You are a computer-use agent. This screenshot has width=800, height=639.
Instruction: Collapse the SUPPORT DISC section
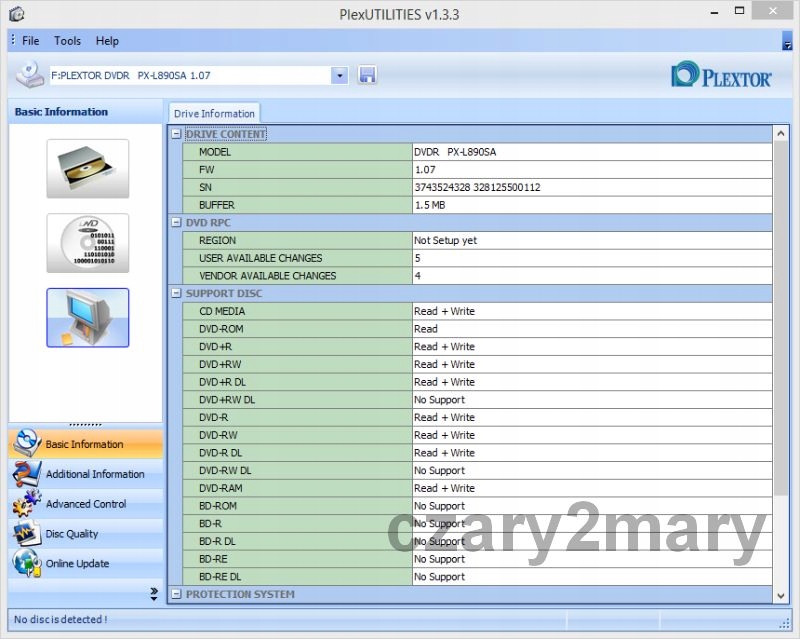tap(176, 293)
